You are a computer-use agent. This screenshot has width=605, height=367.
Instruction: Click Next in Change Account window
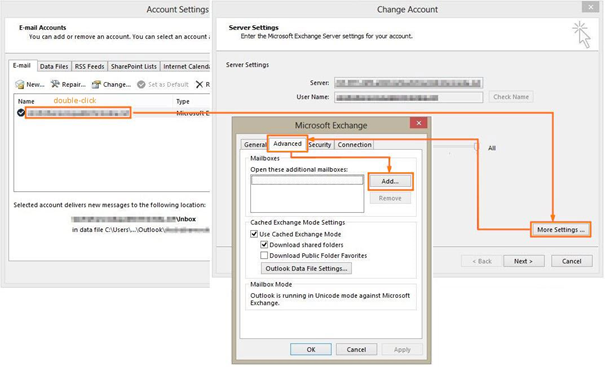tap(524, 261)
